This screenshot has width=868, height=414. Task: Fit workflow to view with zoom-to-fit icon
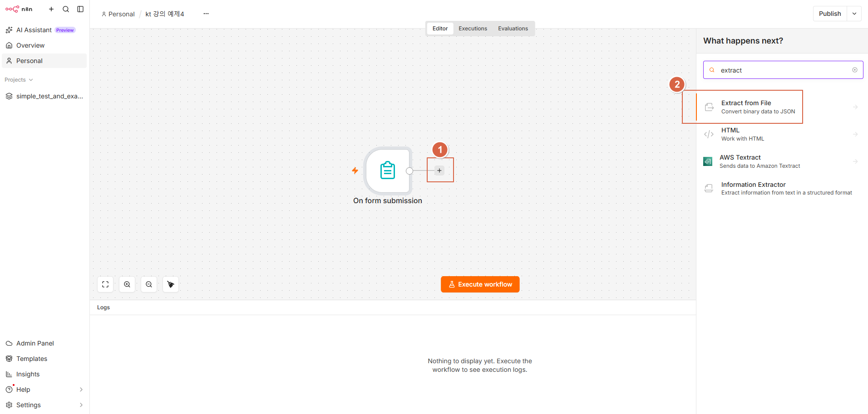(x=105, y=284)
